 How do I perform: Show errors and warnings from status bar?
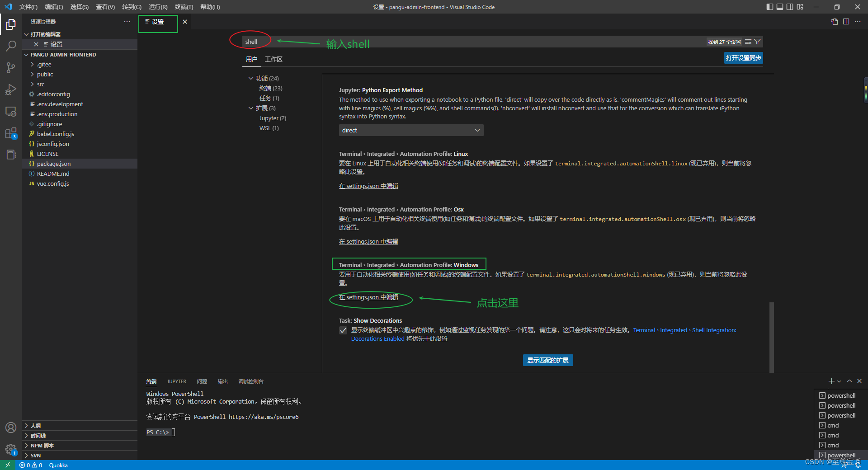31,465
